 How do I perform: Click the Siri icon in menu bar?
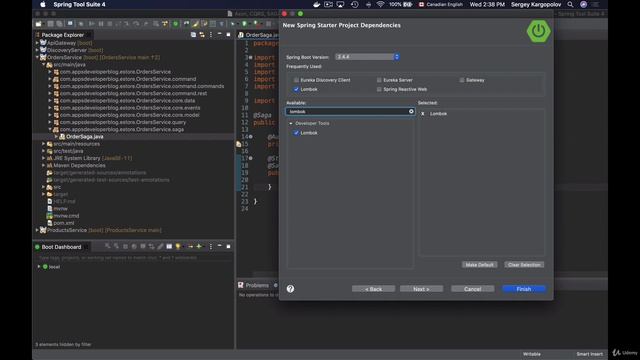[x=584, y=4]
